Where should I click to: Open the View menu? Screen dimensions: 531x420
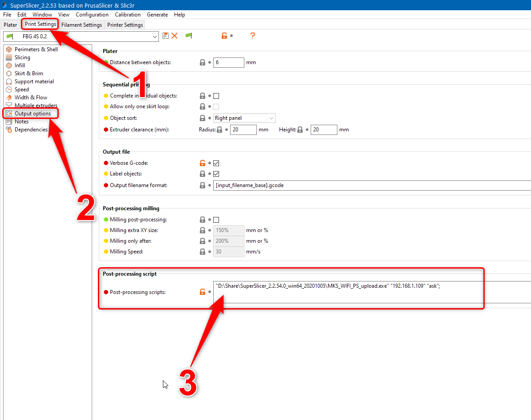click(x=64, y=15)
